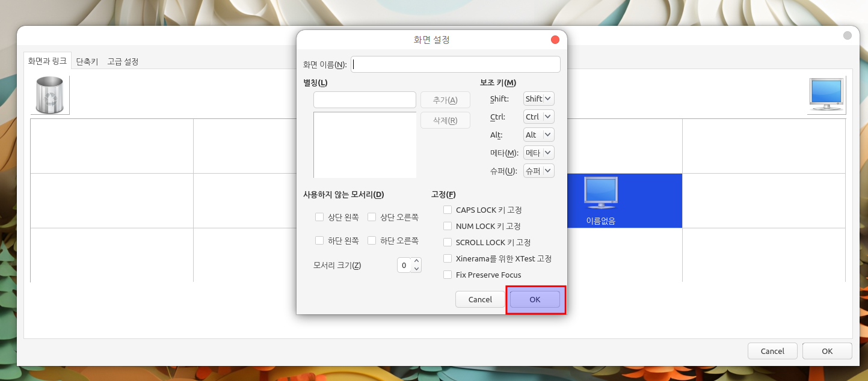Increase 모서리 크기 with up arrow
The image size is (868, 381).
coord(416,261)
